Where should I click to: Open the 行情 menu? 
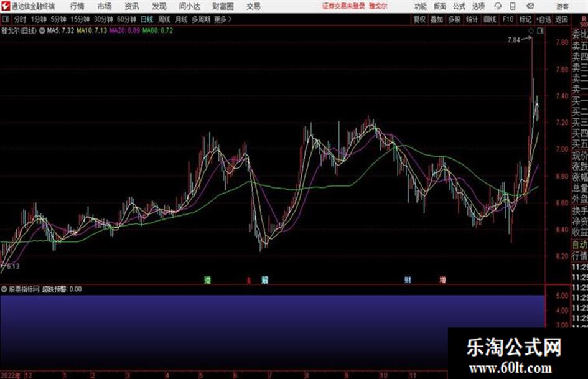(x=77, y=6)
